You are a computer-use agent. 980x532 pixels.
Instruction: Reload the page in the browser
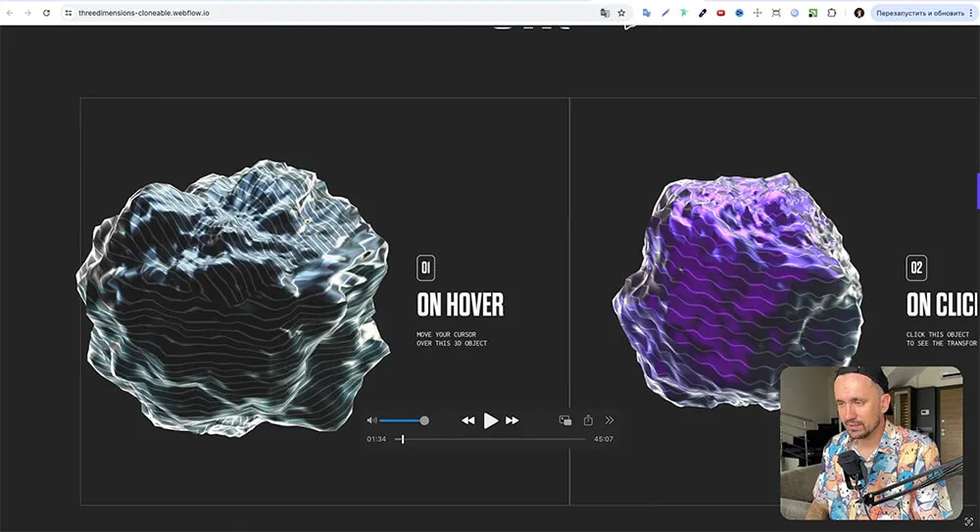[46, 13]
